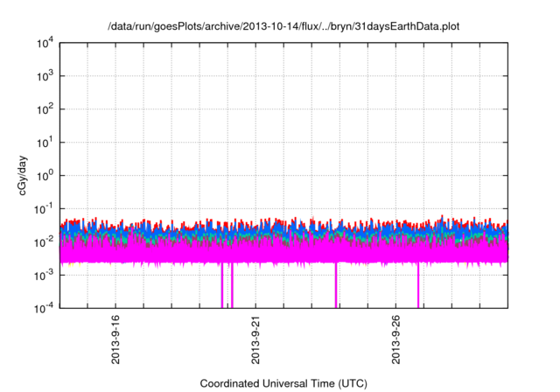Click the 10^3 y-axis tick label
Screen dimensions: 560x392
[x=45, y=76]
